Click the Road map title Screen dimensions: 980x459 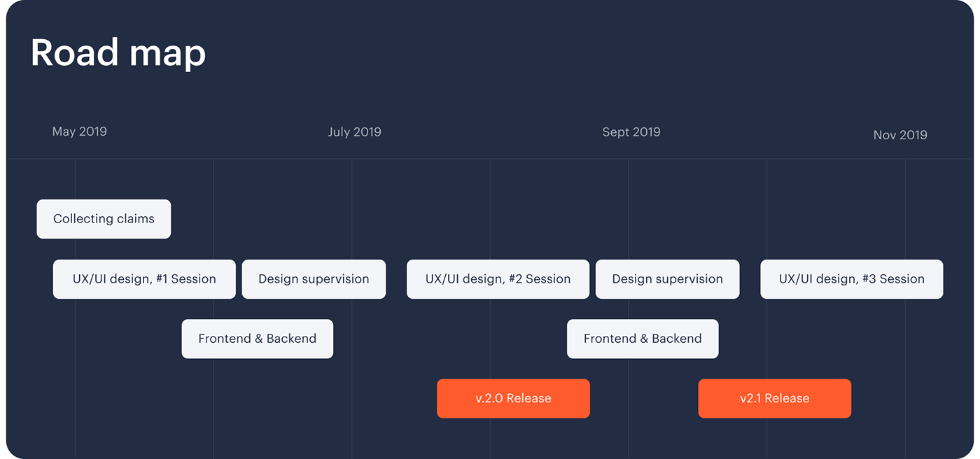(118, 53)
